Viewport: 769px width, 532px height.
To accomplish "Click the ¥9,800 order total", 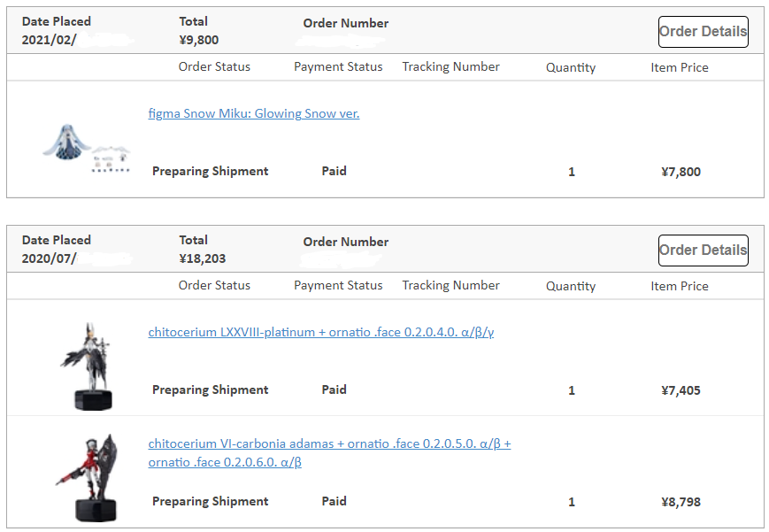I will [x=198, y=40].
